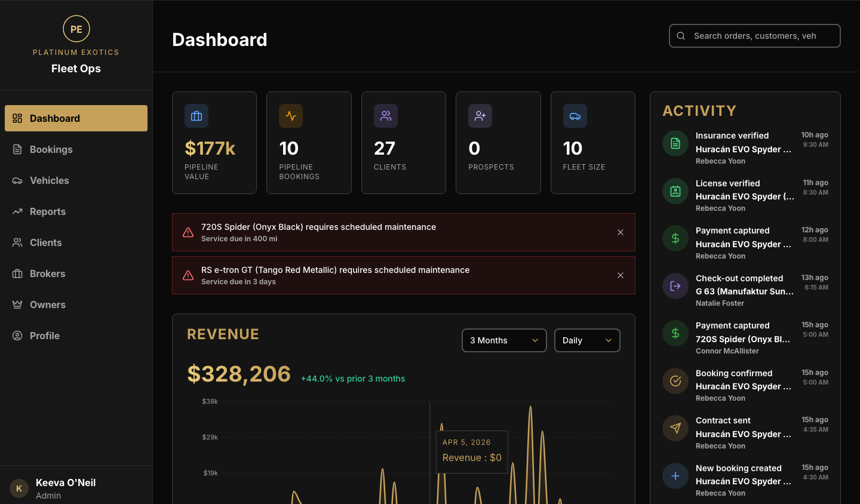Open the Clients page
The width and height of the screenshot is (860, 504).
[76, 242]
